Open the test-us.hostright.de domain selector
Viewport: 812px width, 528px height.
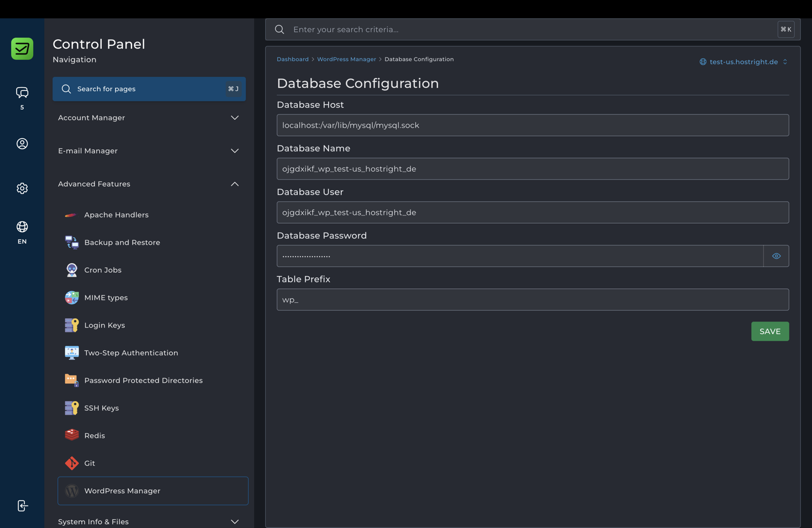tap(744, 62)
